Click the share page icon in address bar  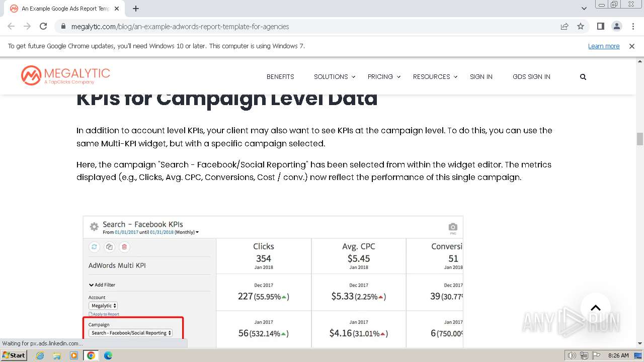pos(565,26)
